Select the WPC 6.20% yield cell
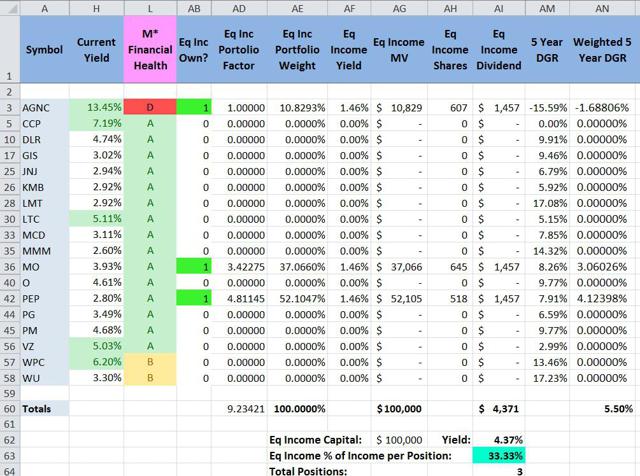 pyautogui.click(x=96, y=363)
